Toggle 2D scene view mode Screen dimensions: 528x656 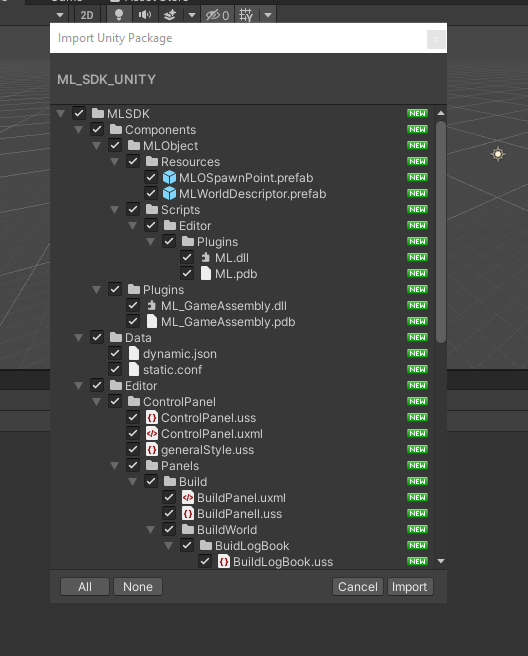(x=87, y=15)
